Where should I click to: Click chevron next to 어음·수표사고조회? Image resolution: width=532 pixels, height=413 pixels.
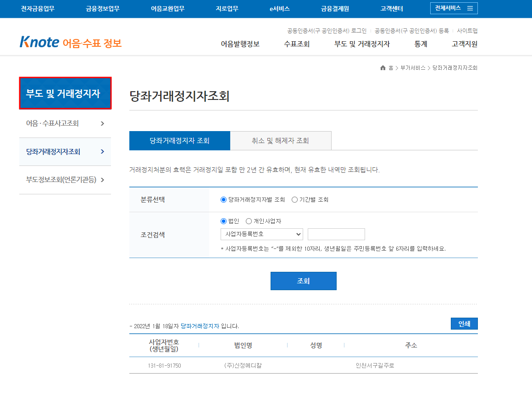pos(102,123)
